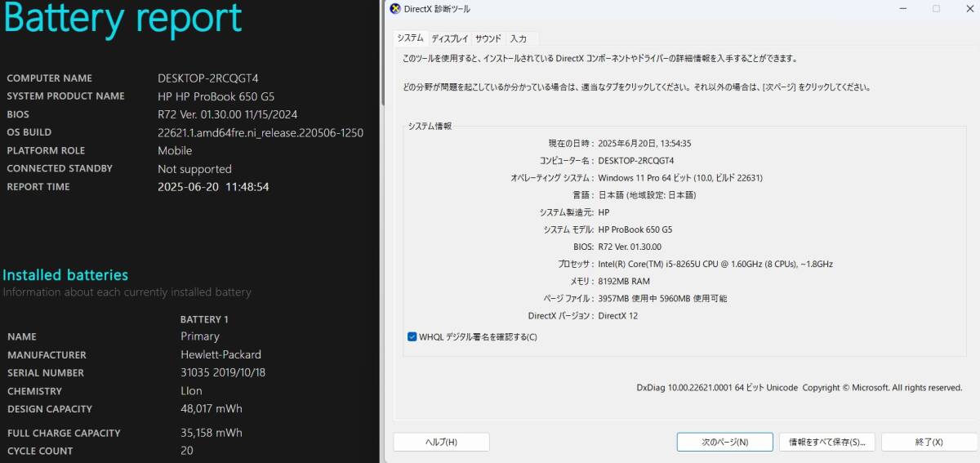Viewport: 980px width, 463px height.
Task: Click language value 日本語 (地域設定: 日本語)
Action: click(647, 195)
